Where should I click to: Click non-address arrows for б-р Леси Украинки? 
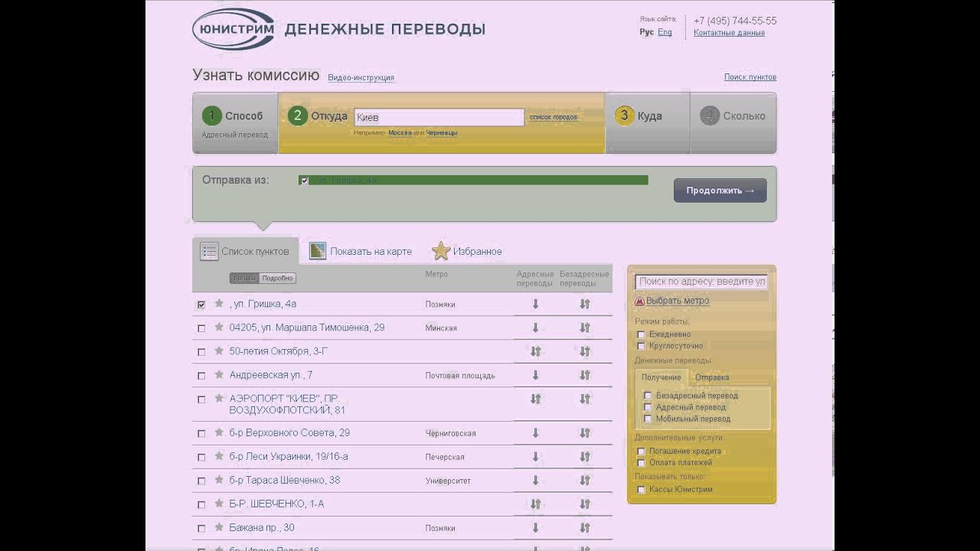click(x=585, y=457)
